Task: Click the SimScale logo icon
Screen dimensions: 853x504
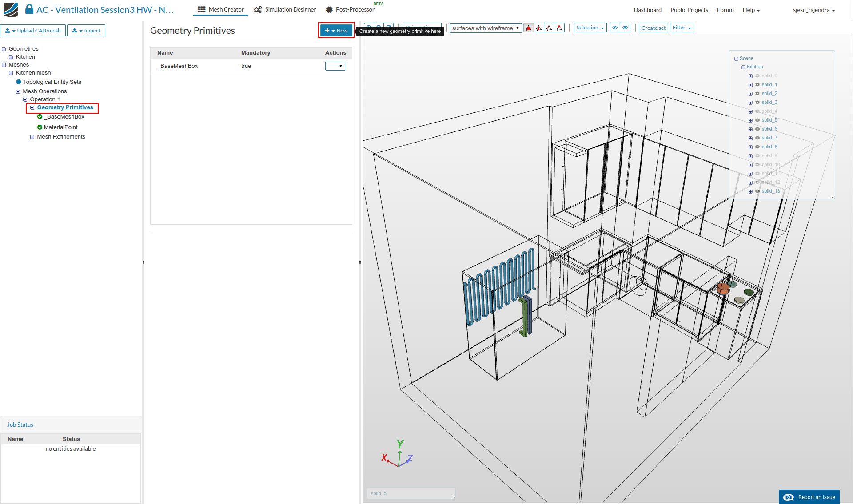Action: [x=11, y=9]
